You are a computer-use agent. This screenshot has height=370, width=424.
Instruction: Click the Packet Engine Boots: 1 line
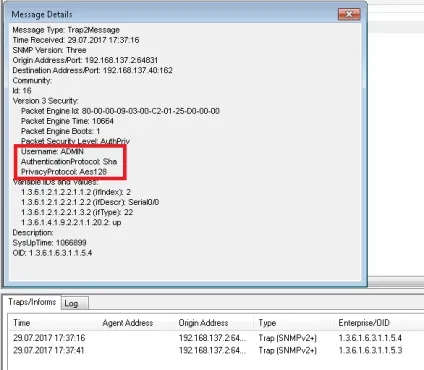click(x=60, y=131)
